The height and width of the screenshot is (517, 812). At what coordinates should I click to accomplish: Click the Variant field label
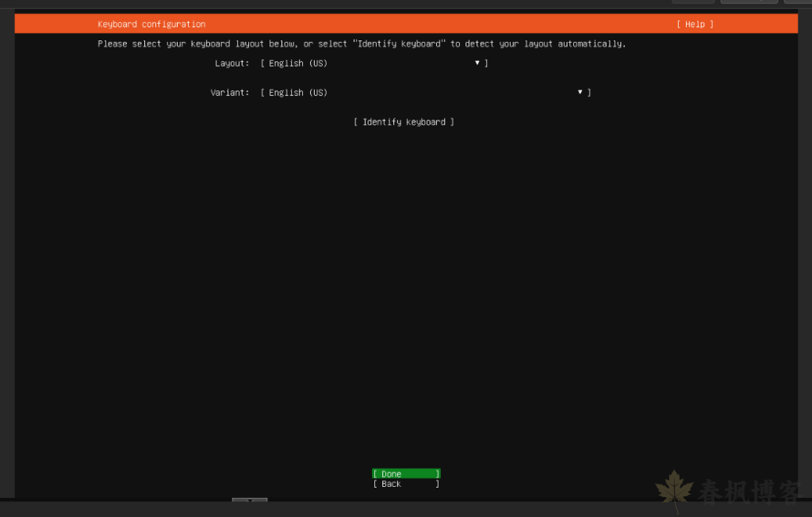pos(230,92)
